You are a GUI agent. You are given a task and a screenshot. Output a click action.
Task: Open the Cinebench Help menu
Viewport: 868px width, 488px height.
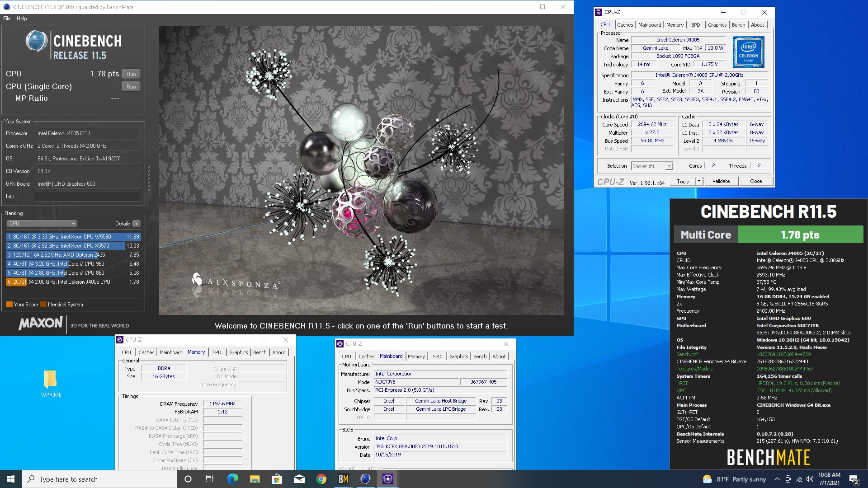pyautogui.click(x=22, y=19)
